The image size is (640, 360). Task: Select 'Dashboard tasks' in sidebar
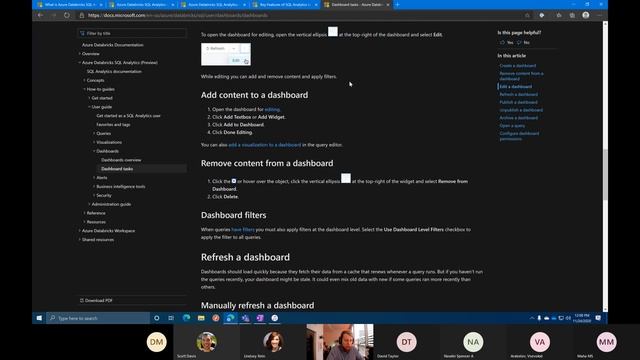click(x=117, y=169)
